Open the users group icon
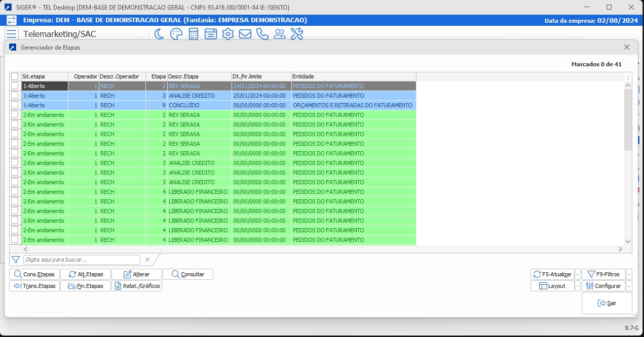This screenshot has height=337, width=644. (279, 34)
